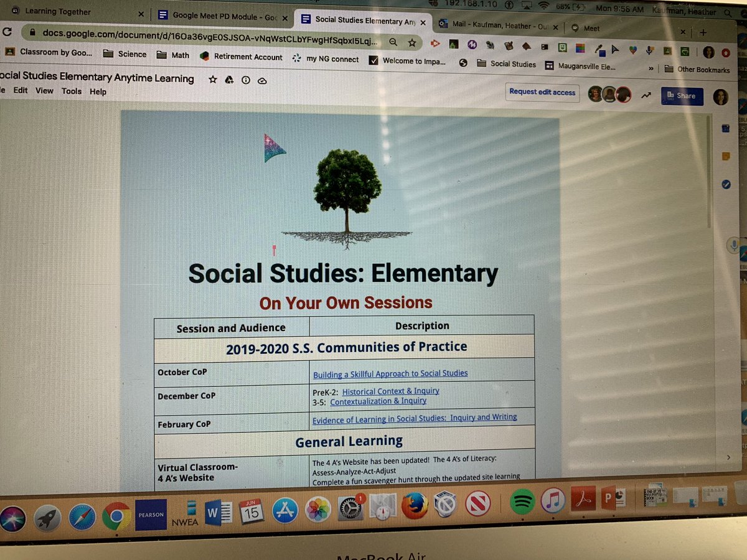The width and height of the screenshot is (747, 560).
Task: Open the Photos app in the dock
Action: [318, 510]
